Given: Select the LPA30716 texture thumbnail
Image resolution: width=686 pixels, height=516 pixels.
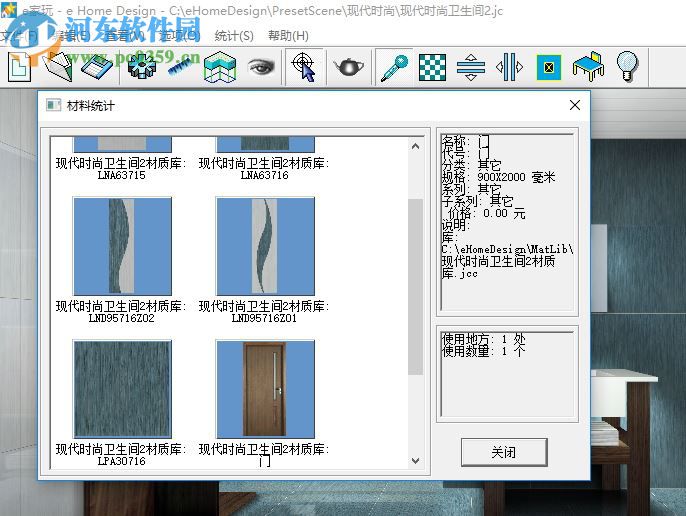Looking at the screenshot, I should pyautogui.click(x=122, y=389).
